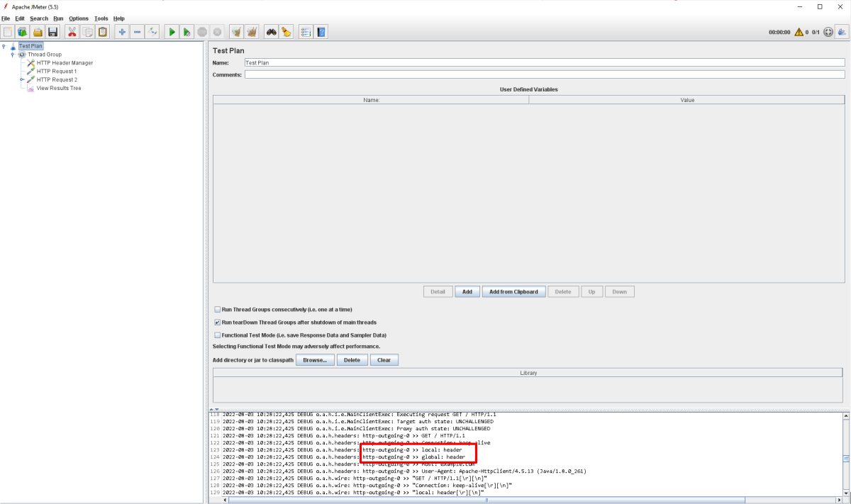Cut selected element with scissors icon
Viewport: 851px width, 504px height.
point(72,32)
